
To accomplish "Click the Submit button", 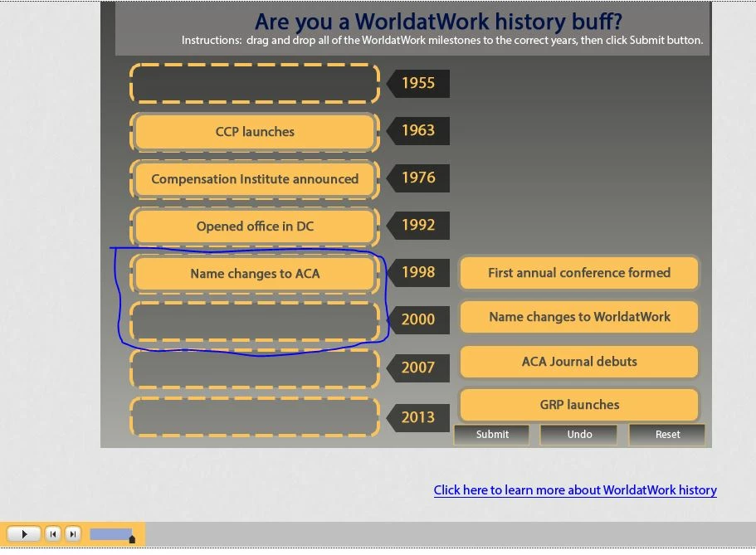I will tap(492, 435).
